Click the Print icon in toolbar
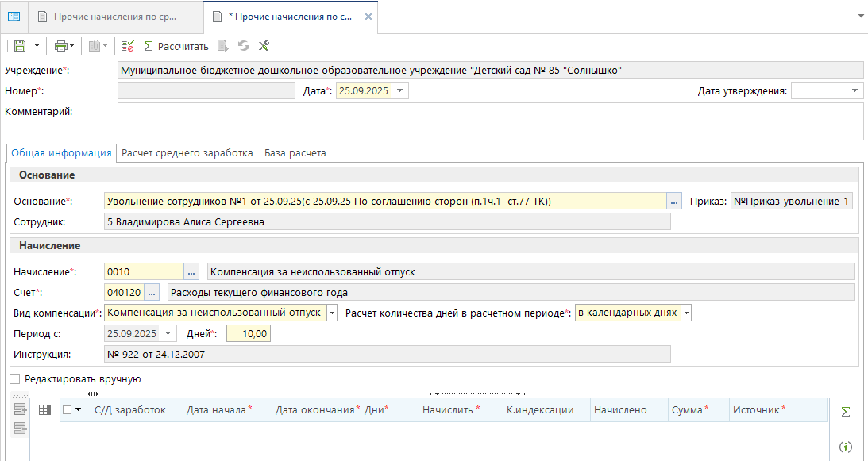This screenshot has width=868, height=461. (60, 46)
